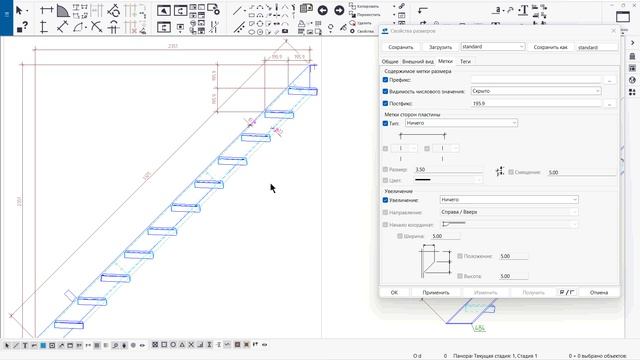Image resolution: width=640 pixels, height=360 pixels.
Task: Click the Постфикс field containing 195.9
Action: pos(536,104)
